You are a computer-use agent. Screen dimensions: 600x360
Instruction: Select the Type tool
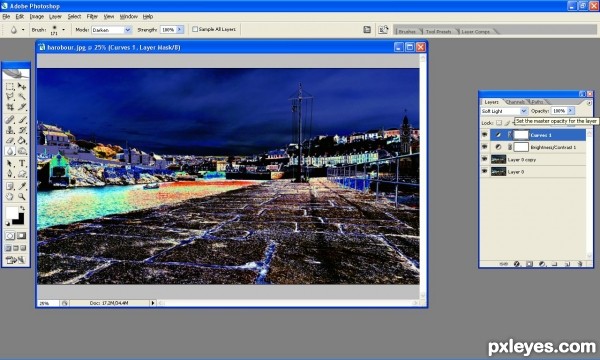click(x=22, y=163)
